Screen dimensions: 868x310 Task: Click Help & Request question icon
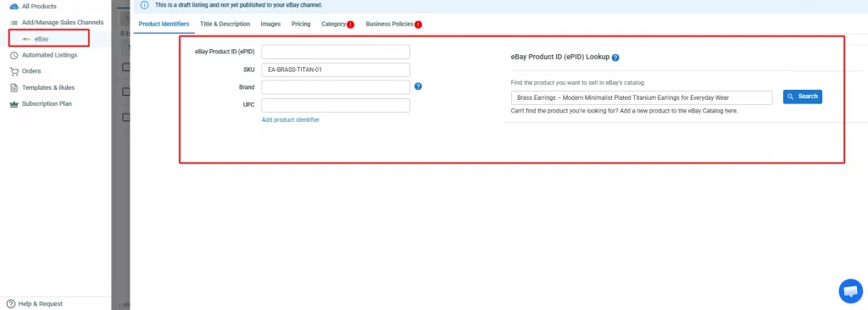tap(10, 303)
